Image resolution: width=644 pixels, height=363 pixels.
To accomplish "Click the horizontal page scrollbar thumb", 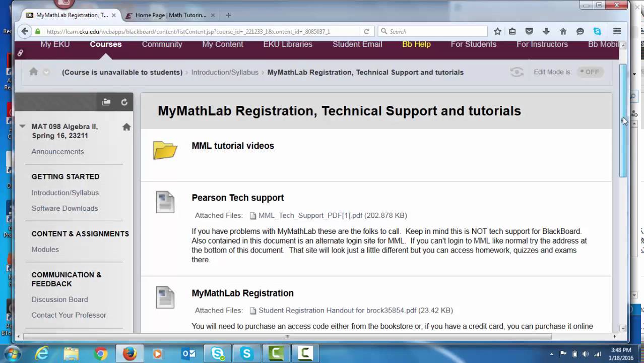I will pos(287,337).
